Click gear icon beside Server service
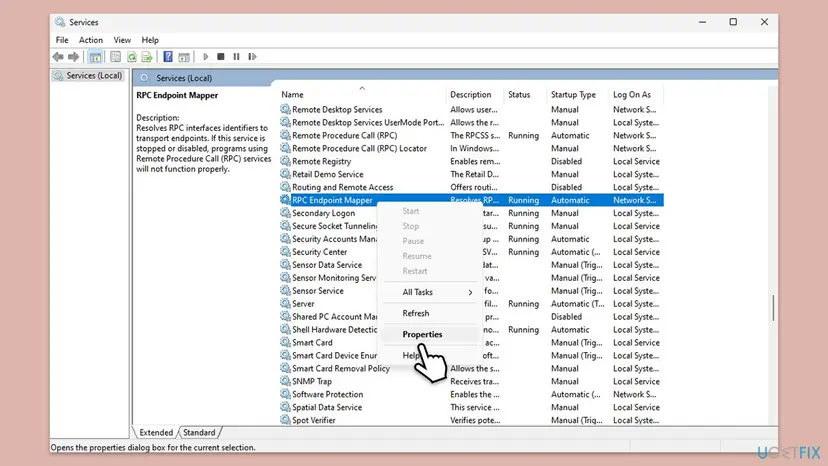This screenshot has height=466, width=828. pyautogui.click(x=285, y=303)
